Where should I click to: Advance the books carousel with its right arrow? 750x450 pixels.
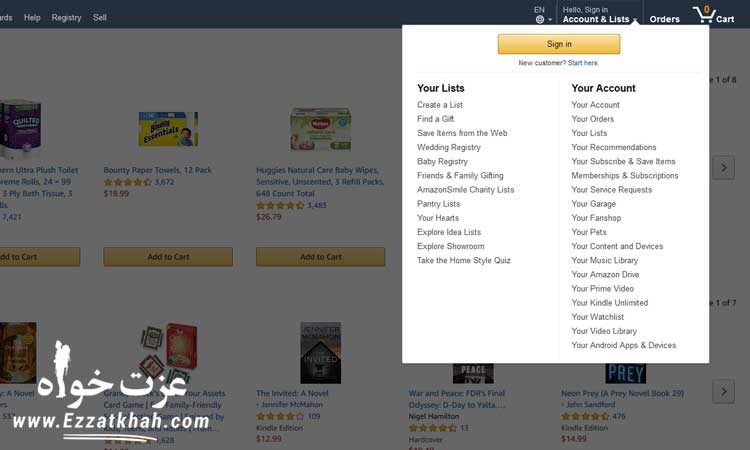pyautogui.click(x=724, y=392)
